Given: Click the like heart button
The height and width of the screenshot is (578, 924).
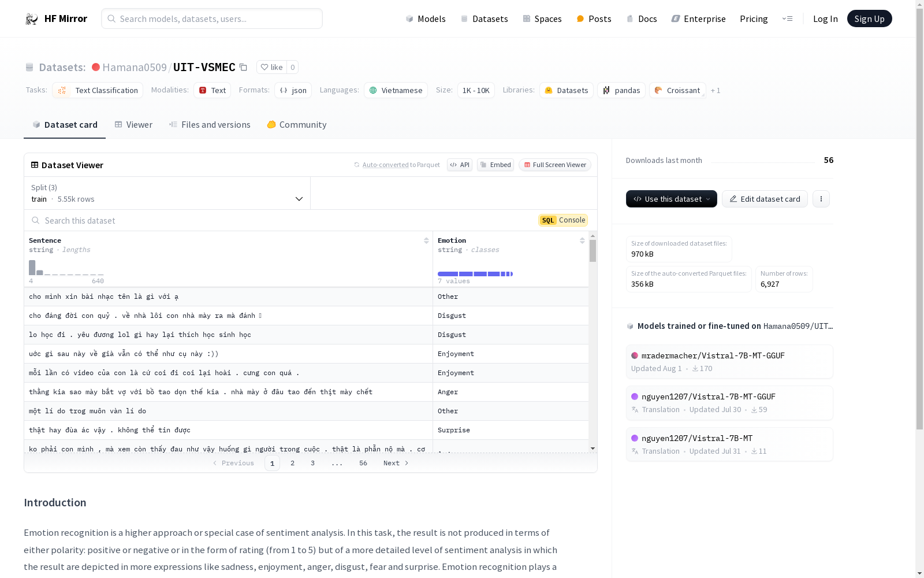Looking at the screenshot, I should point(271,67).
